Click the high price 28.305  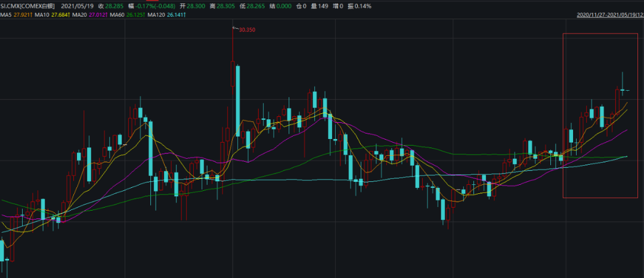(x=227, y=6)
